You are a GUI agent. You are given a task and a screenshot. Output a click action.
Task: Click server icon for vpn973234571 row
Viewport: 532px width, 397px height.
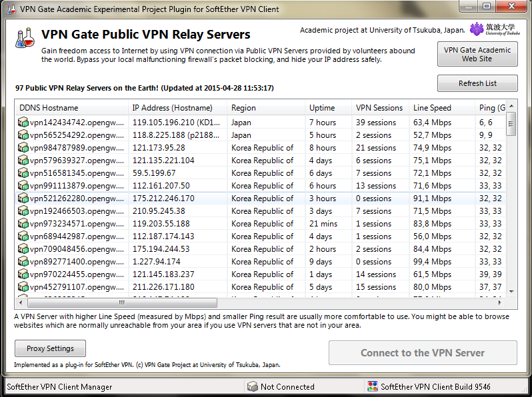(23, 223)
